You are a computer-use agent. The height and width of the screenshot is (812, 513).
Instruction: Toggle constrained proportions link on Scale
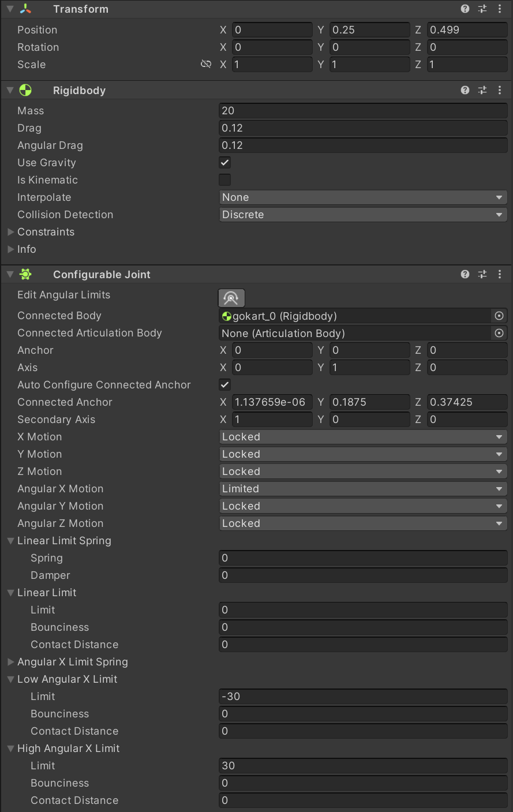(x=206, y=64)
